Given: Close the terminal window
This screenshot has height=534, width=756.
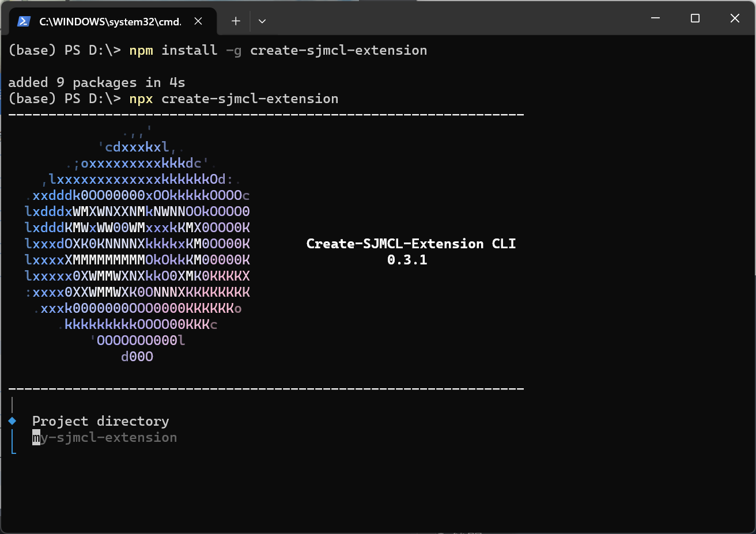Looking at the screenshot, I should click(735, 18).
